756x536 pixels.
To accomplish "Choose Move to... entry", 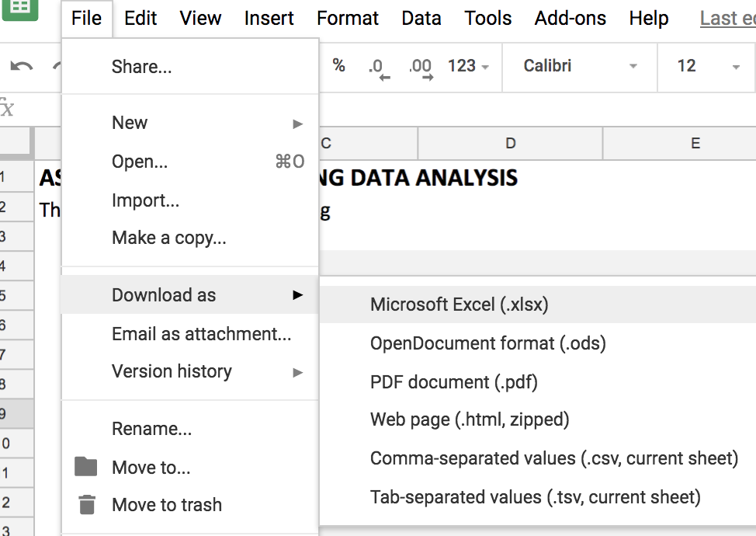I will coord(190,467).
